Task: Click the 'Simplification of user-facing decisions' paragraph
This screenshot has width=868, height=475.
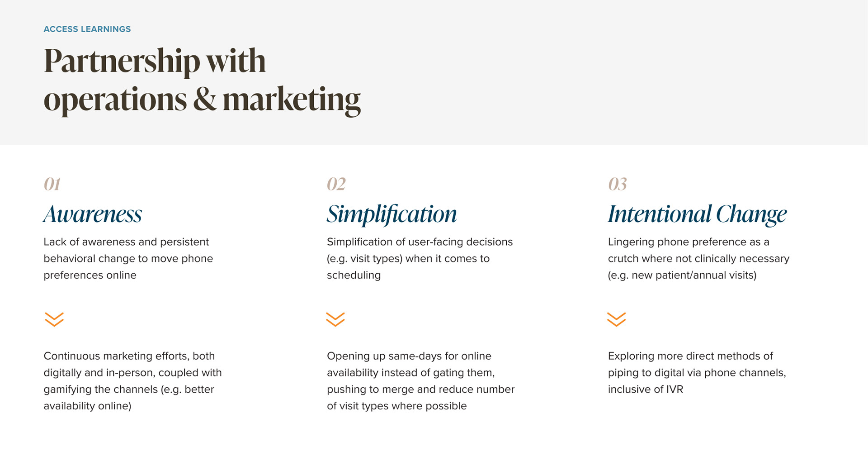Action: (420, 258)
